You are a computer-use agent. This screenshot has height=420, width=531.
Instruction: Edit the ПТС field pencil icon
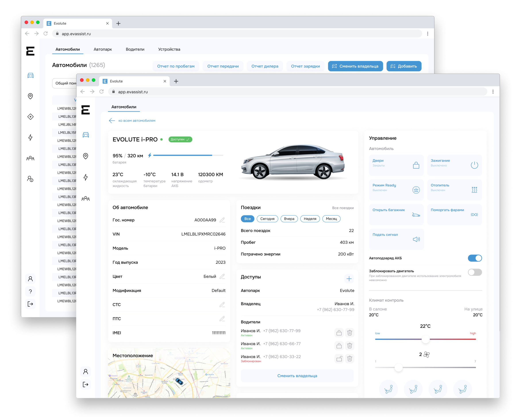click(222, 319)
